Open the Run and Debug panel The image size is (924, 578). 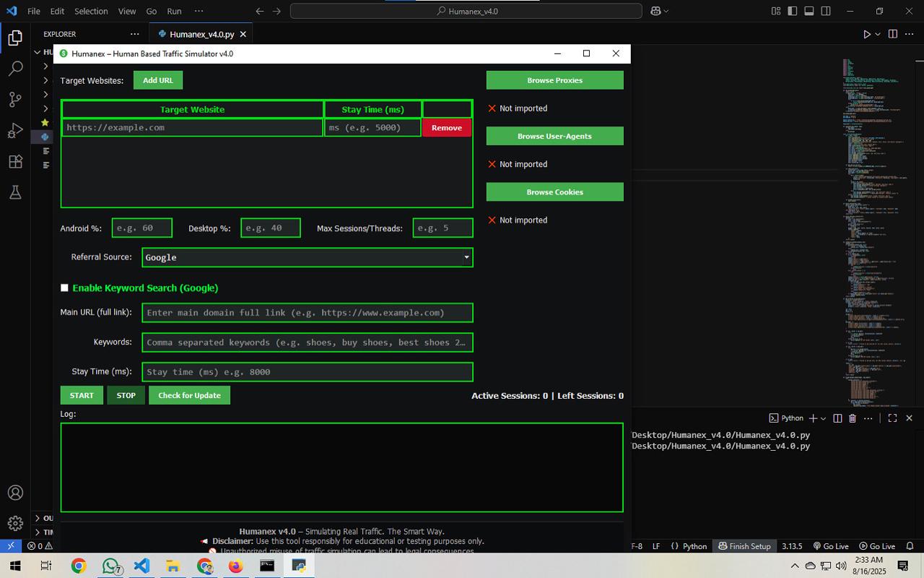pyautogui.click(x=16, y=131)
